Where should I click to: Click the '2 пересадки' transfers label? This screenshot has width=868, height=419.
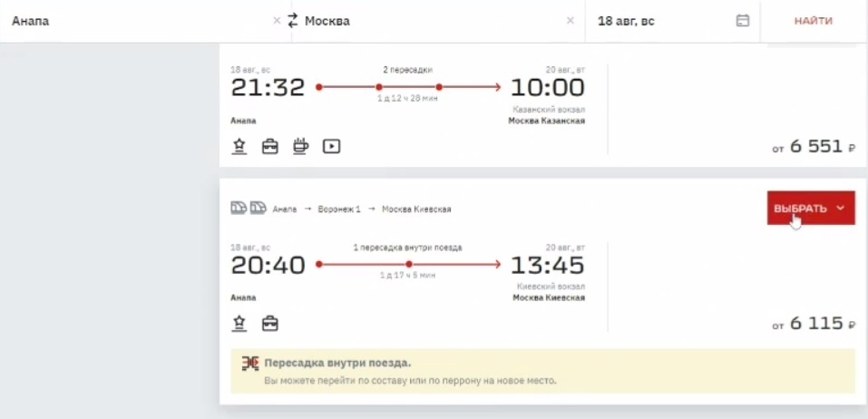coord(408,70)
